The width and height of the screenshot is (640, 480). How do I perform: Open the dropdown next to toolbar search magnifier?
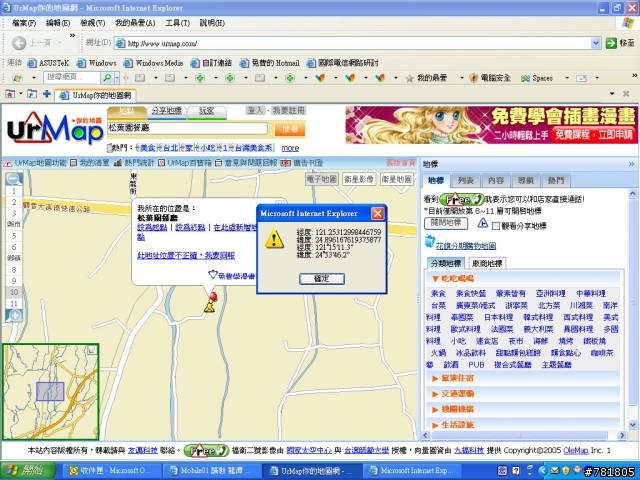117,77
